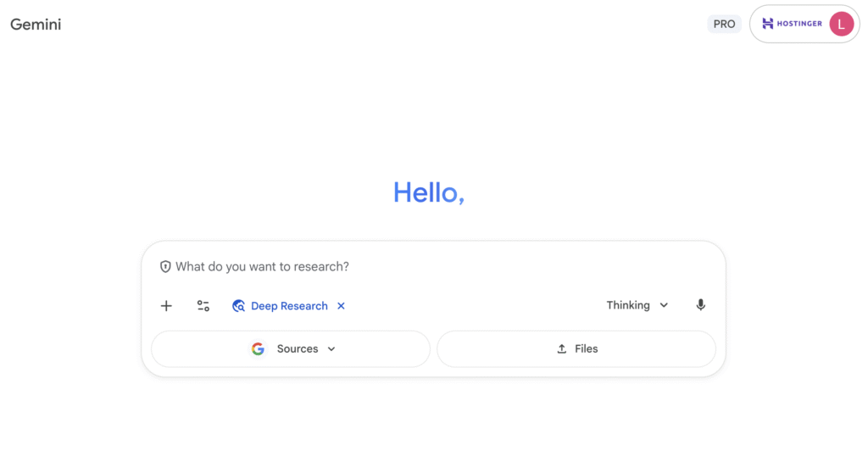This screenshot has width=868, height=473.
Task: Open the tools sliders icon
Action: coord(203,306)
